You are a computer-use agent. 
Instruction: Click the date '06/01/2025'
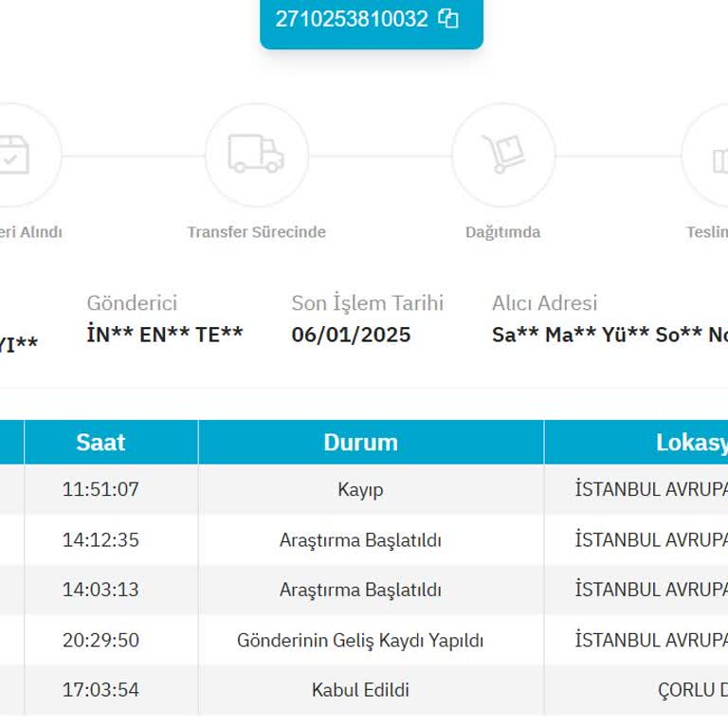[x=351, y=335]
